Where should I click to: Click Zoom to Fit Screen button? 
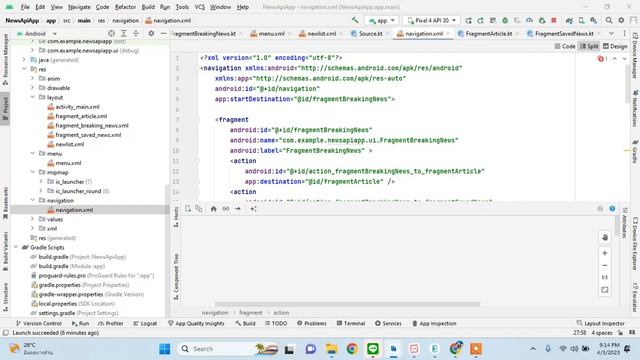[x=605, y=290]
